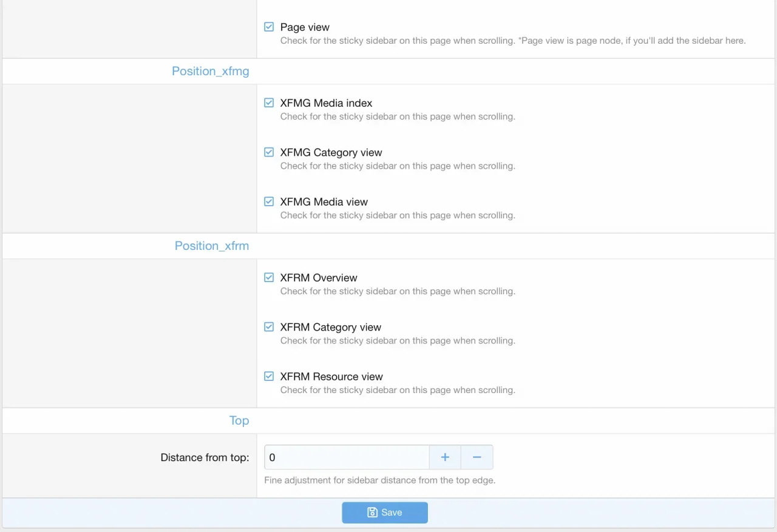Click the Page view description text
Image resolution: width=777 pixels, height=532 pixels.
[x=512, y=41]
